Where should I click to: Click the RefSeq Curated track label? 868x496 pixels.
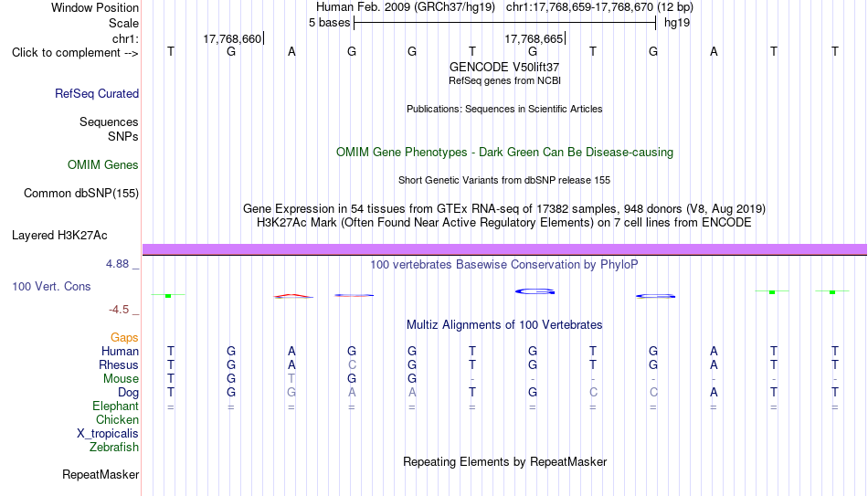(x=97, y=93)
